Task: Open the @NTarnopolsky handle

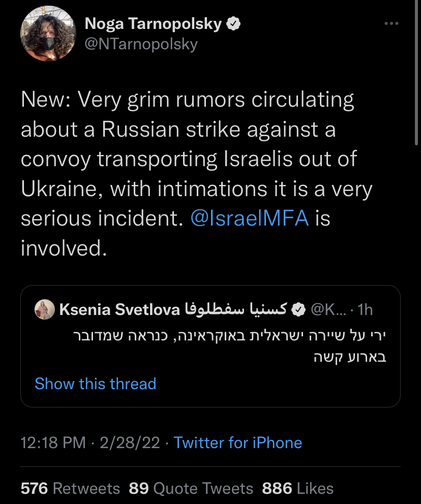Action: [141, 44]
